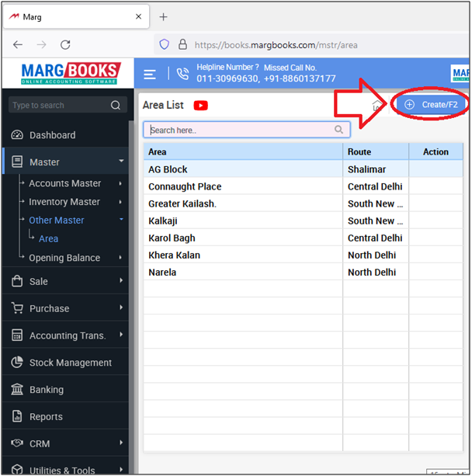
Task: Expand the Accounts Master submenu arrow
Action: (120, 183)
